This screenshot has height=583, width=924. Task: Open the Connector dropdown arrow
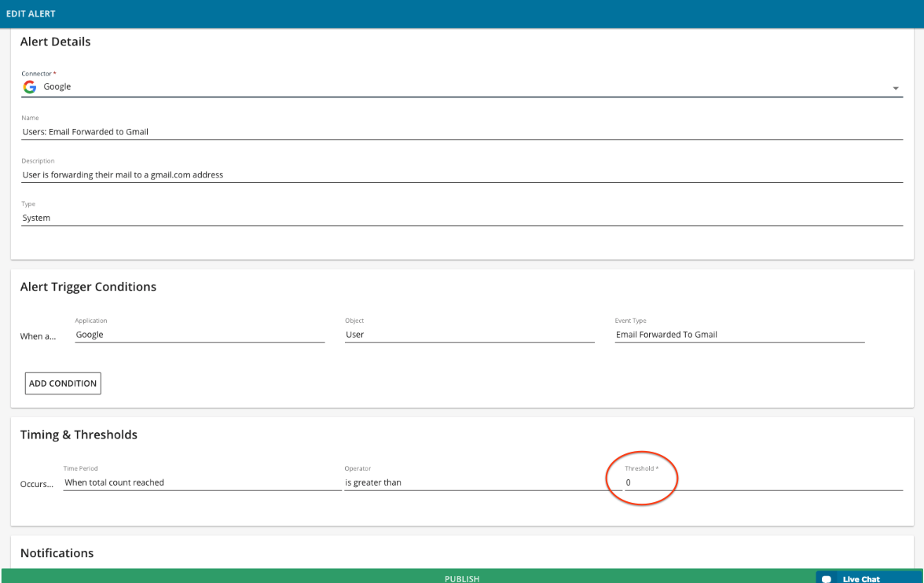click(x=895, y=89)
